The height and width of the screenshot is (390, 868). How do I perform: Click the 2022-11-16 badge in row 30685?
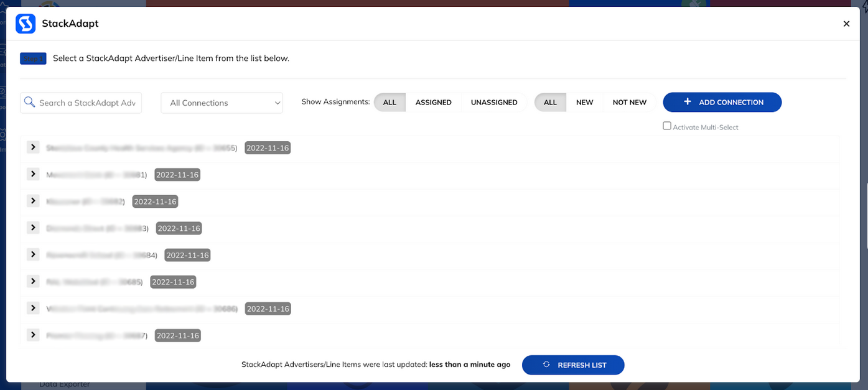[x=173, y=282]
